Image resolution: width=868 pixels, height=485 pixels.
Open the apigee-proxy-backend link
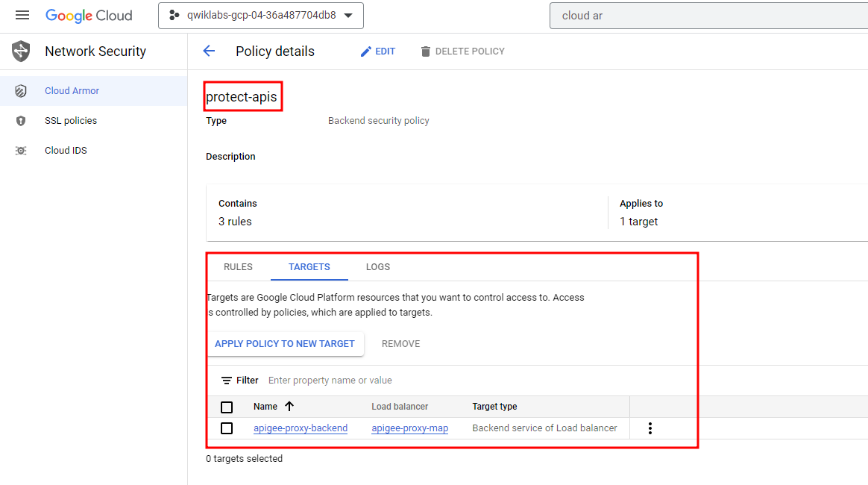301,428
